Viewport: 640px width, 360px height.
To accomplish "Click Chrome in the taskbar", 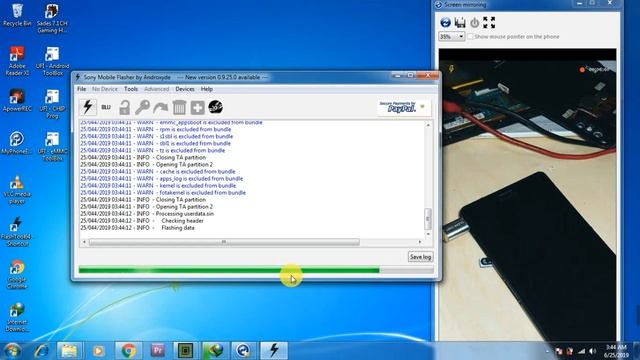I will click(x=128, y=351).
